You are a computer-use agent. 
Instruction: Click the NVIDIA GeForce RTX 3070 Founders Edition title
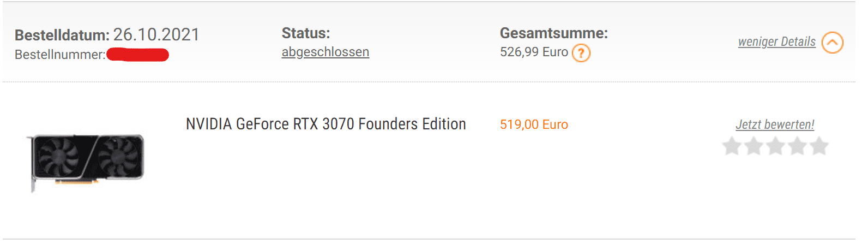[326, 124]
